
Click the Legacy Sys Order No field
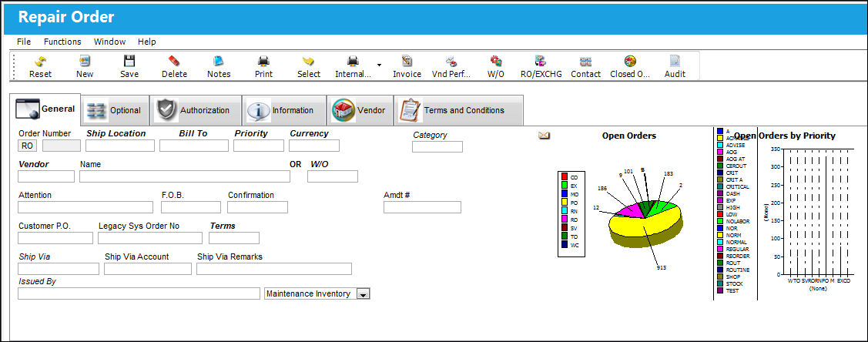150,238
